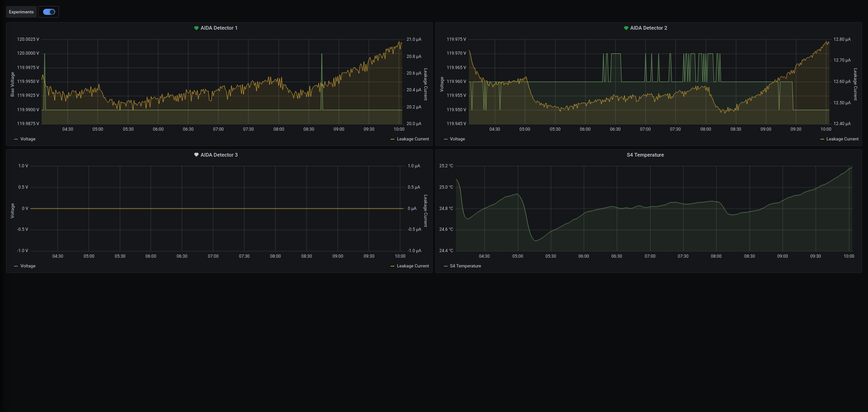Toggle Leakage Current series in Detector 2 legend
The height and width of the screenshot is (412, 868).
pos(842,139)
